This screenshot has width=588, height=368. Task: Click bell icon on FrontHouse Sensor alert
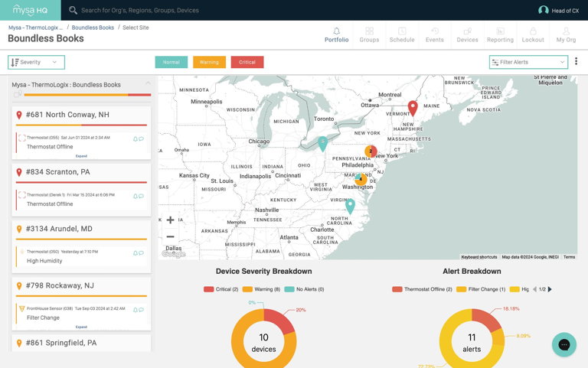tap(136, 311)
